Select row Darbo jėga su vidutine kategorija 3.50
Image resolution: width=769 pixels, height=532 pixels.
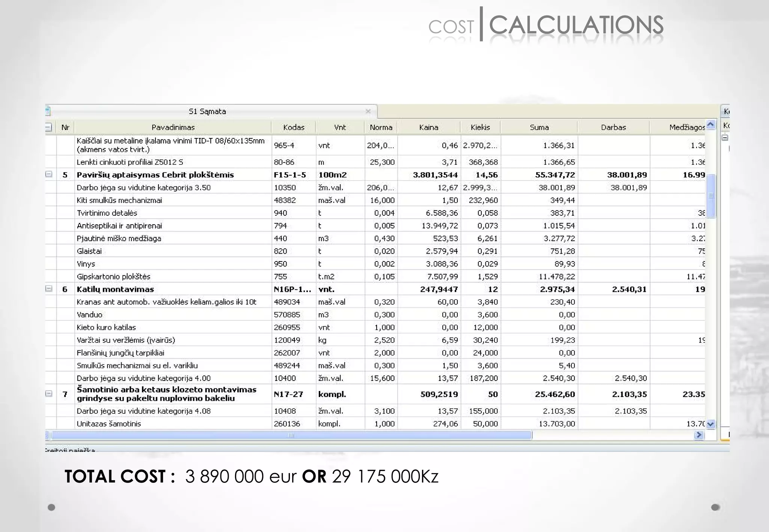(375, 188)
